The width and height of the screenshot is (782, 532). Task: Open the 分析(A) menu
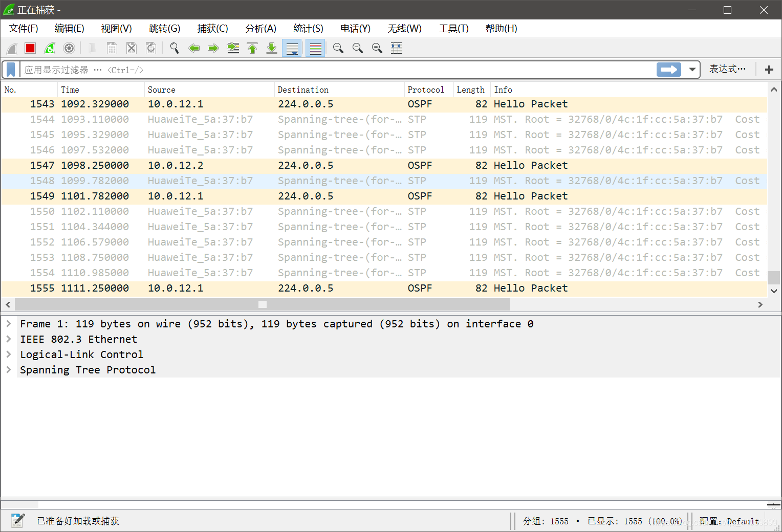(x=260, y=29)
